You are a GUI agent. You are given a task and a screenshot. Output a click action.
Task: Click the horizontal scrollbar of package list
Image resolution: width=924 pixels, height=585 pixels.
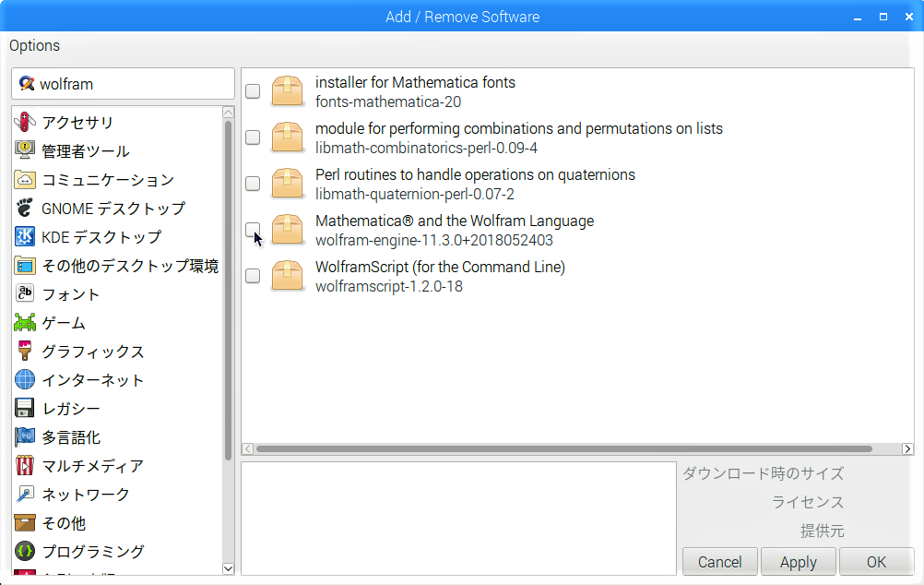pos(563,449)
